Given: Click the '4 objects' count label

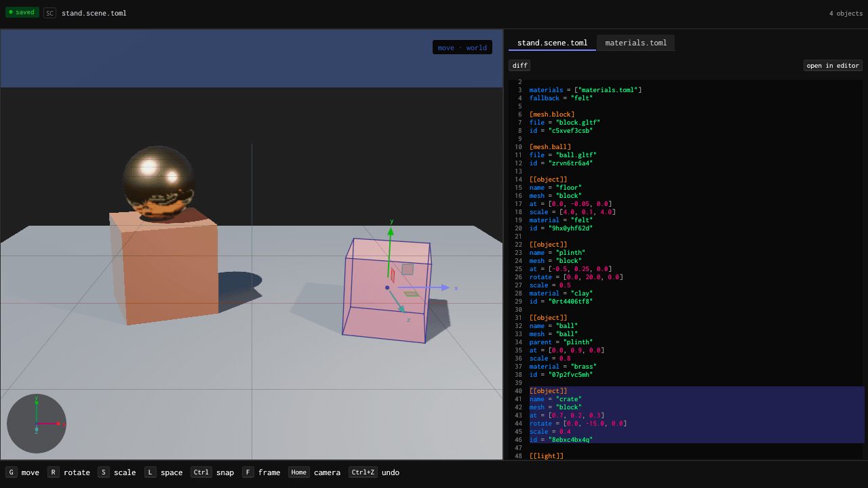Looking at the screenshot, I should (x=846, y=13).
